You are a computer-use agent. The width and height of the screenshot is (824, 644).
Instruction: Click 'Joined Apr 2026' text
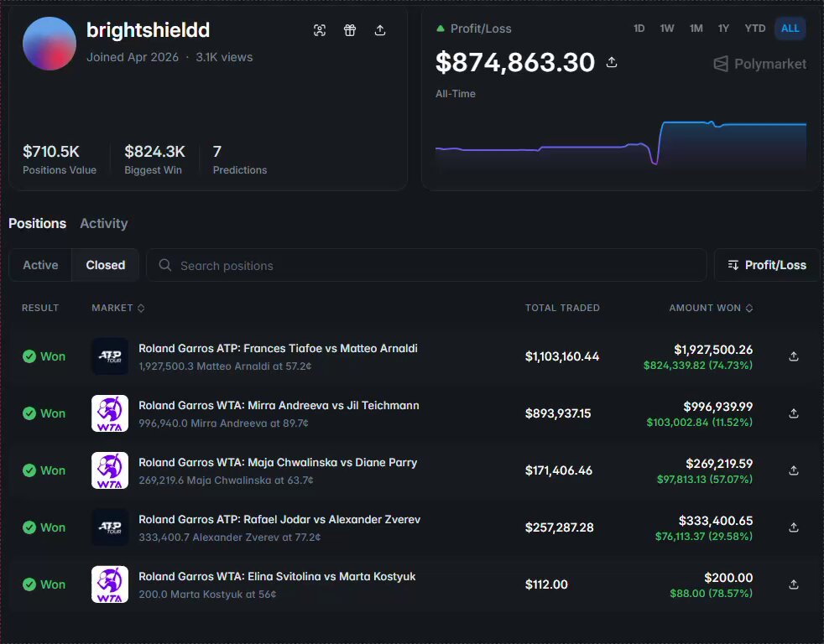point(133,57)
